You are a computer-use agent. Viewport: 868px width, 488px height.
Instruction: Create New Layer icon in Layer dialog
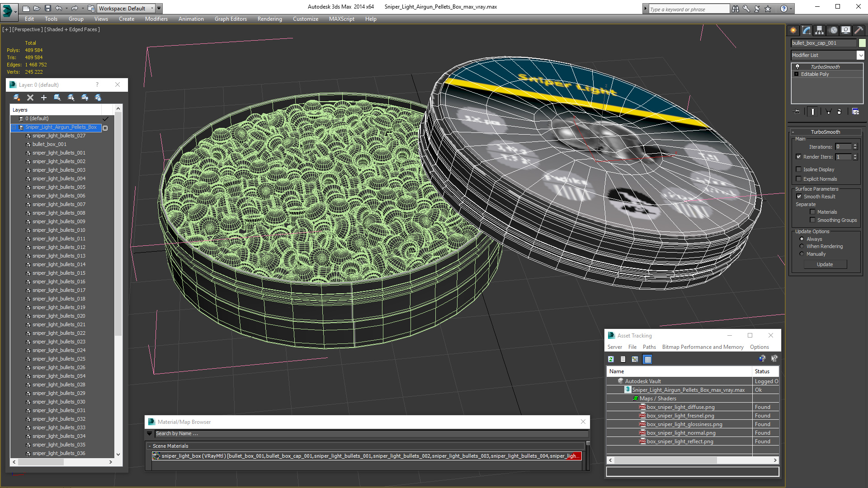click(x=17, y=98)
